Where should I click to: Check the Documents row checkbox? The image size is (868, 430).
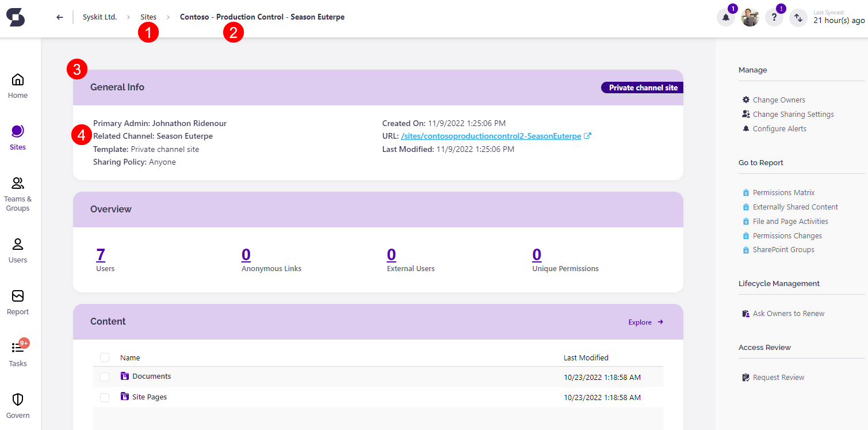105,376
